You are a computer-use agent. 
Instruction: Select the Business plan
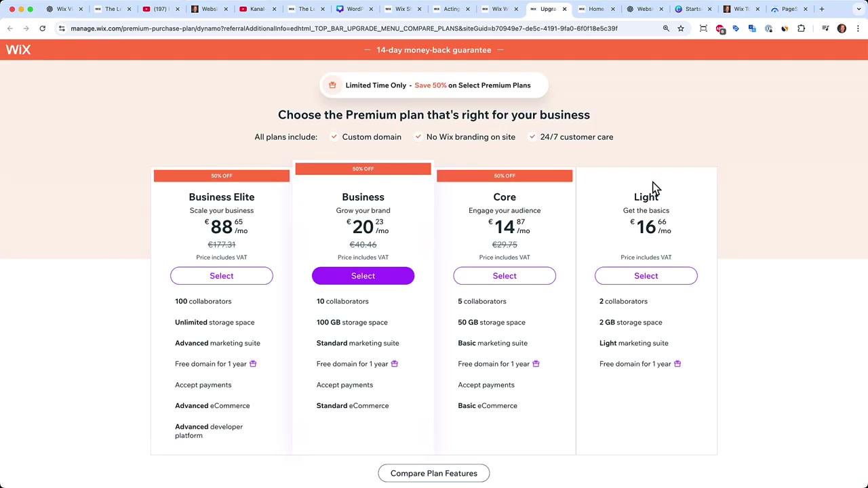click(x=363, y=276)
